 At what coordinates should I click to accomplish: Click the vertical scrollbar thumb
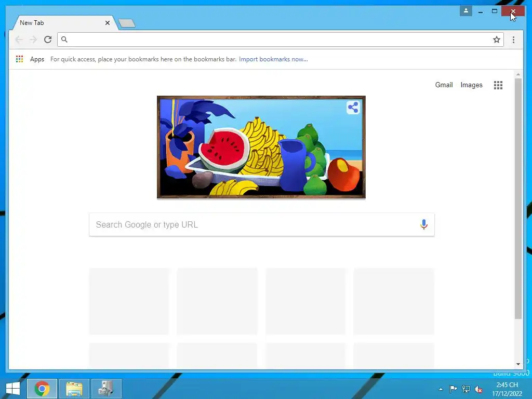point(518,198)
